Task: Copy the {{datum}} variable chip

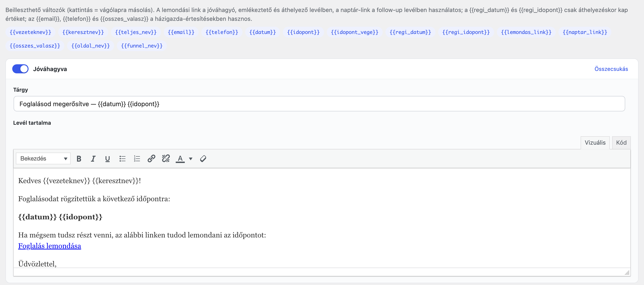Action: (262, 32)
